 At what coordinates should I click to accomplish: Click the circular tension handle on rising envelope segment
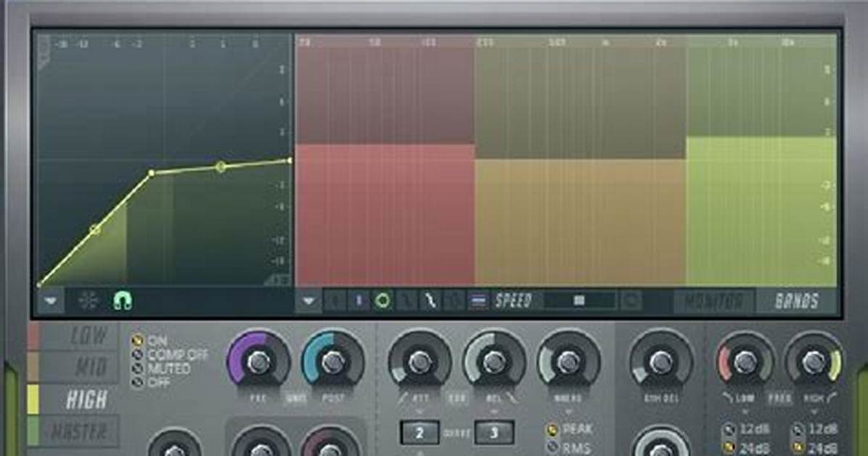94,229
